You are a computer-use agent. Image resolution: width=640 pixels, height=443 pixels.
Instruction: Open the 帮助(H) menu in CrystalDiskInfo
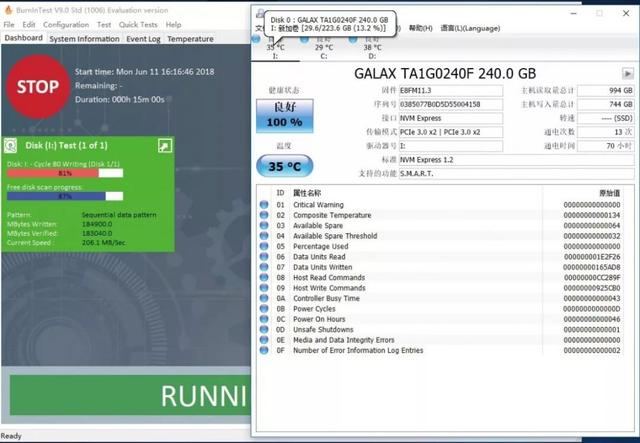(x=420, y=28)
